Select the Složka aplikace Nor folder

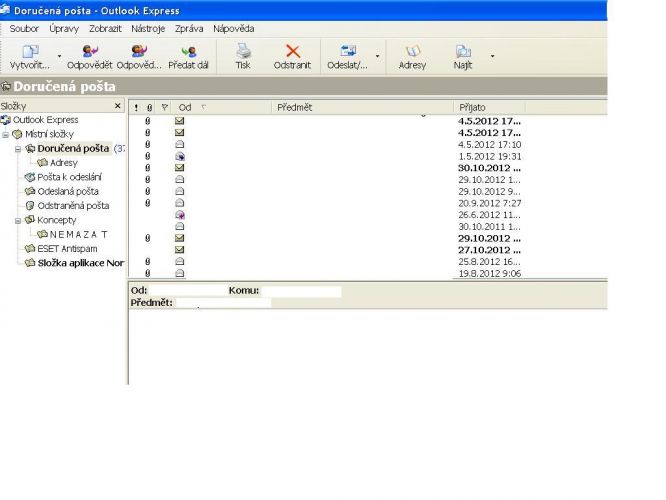coord(81,263)
